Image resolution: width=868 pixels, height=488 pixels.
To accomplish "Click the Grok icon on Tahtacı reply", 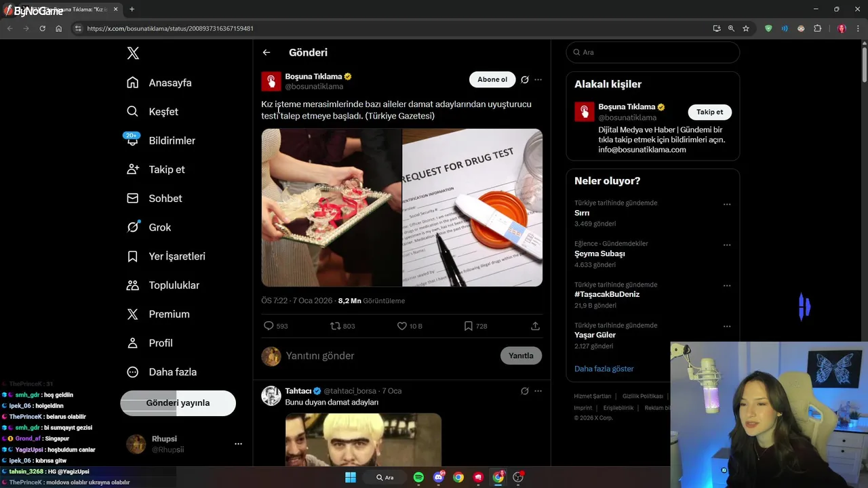I will (524, 391).
